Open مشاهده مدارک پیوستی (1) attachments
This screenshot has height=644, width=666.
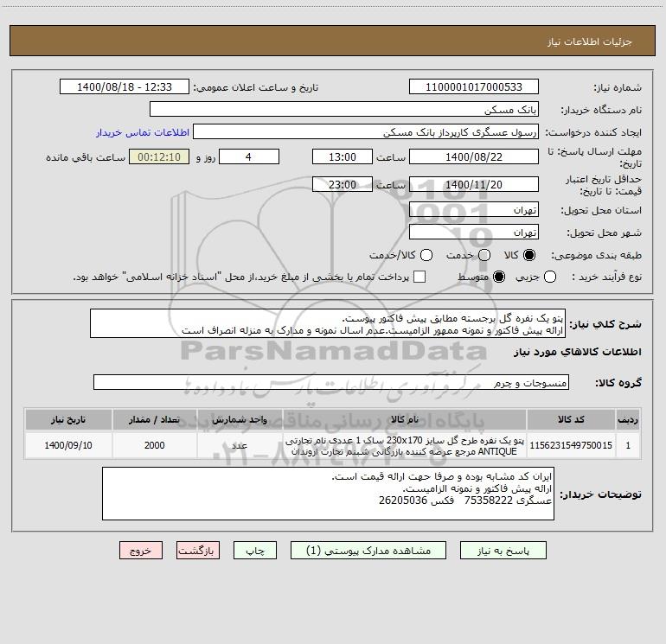368,551
